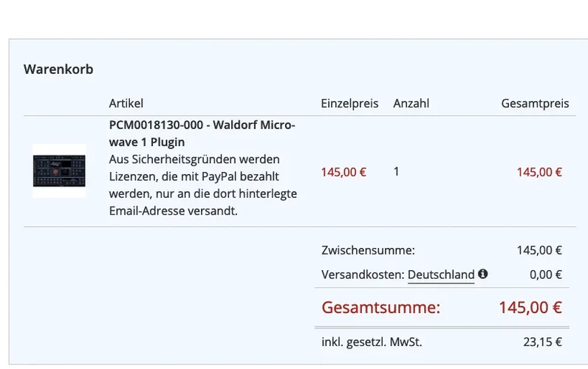Click the Gesamtsumme total amount 145,00 €
This screenshot has width=588, height=369.
(x=530, y=307)
